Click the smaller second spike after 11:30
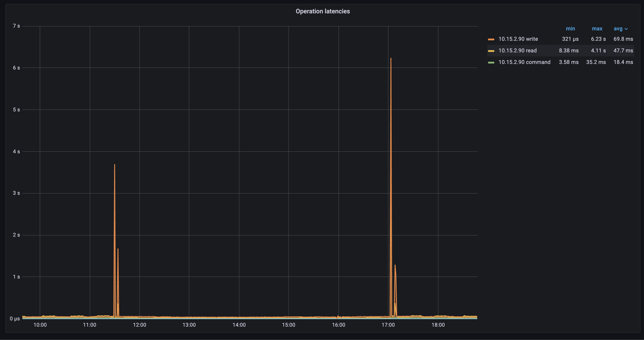Image resolution: width=644 pixels, height=340 pixels. click(x=118, y=249)
